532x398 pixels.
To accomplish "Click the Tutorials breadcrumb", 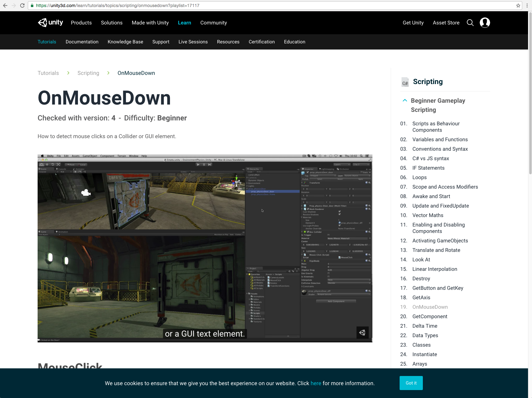I will (48, 73).
